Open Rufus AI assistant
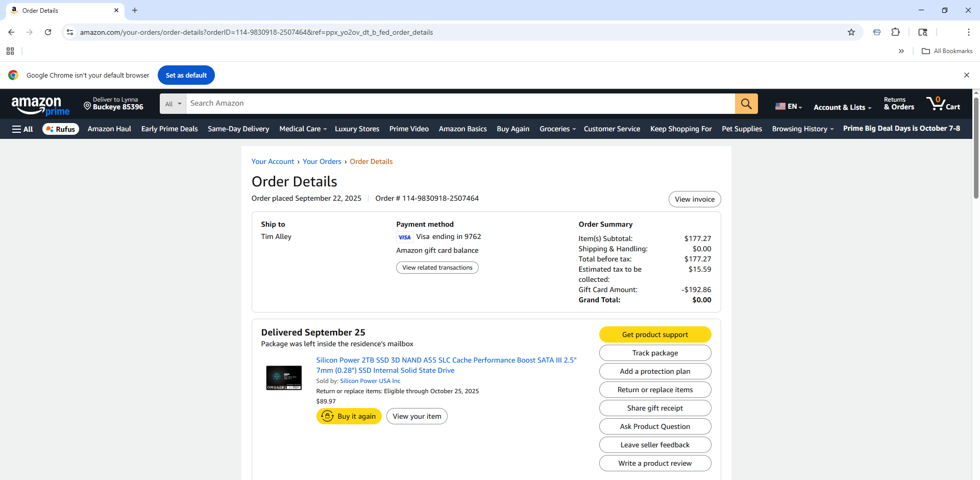 click(x=61, y=129)
